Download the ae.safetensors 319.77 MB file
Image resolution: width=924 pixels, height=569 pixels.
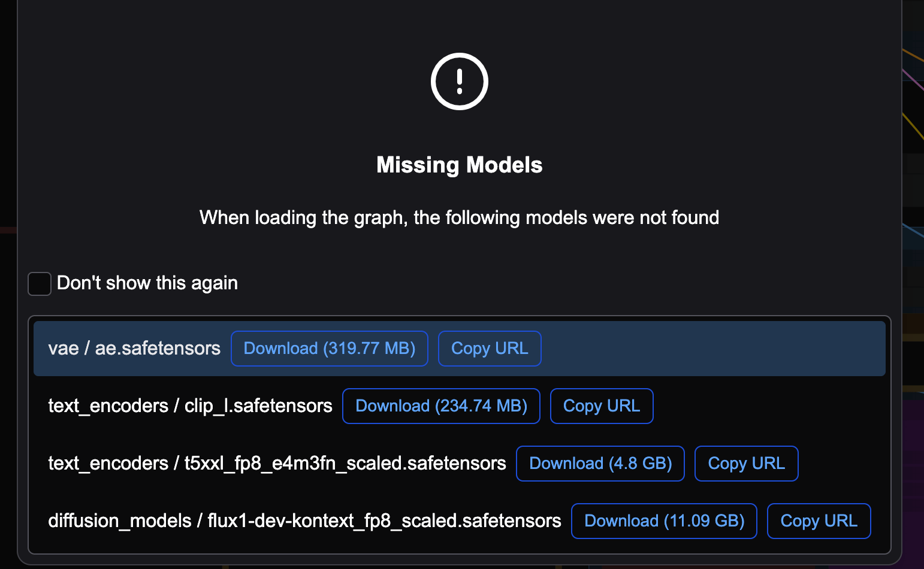click(x=330, y=349)
